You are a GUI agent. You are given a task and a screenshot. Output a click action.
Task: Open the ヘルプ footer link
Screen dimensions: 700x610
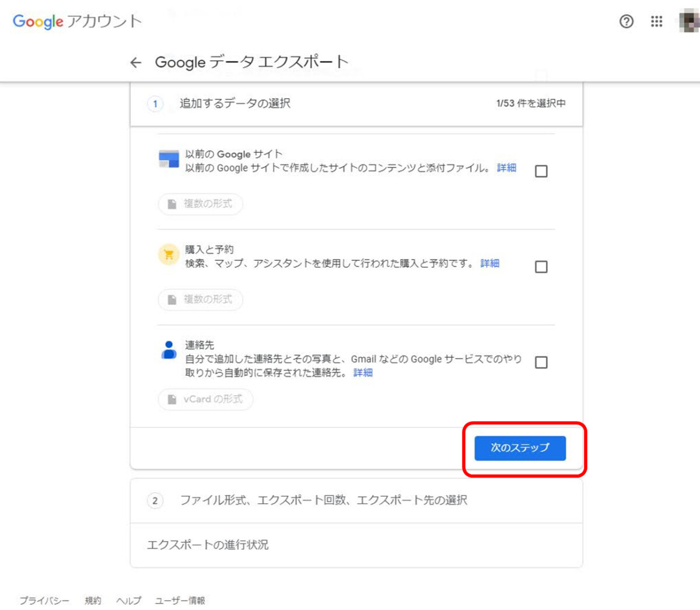click(128, 600)
